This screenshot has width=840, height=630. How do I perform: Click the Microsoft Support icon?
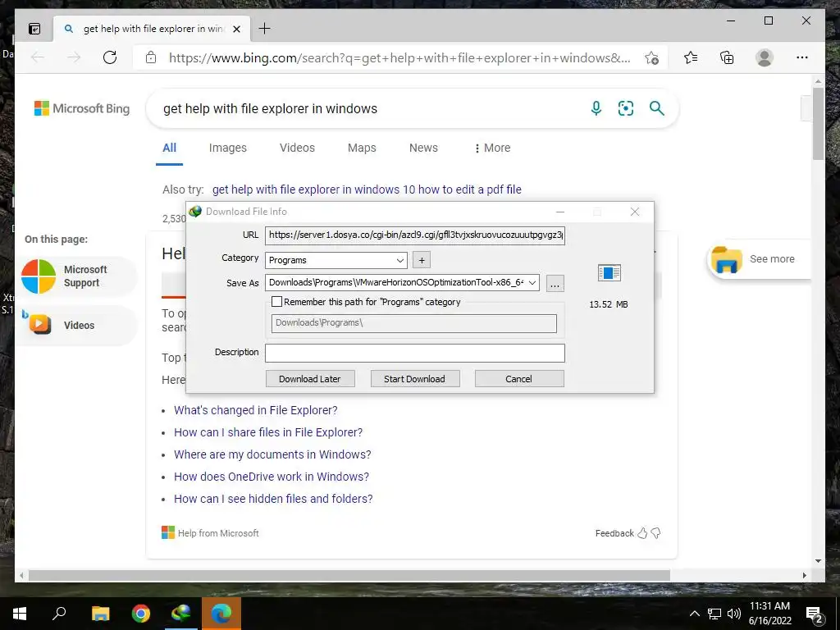[x=39, y=276]
